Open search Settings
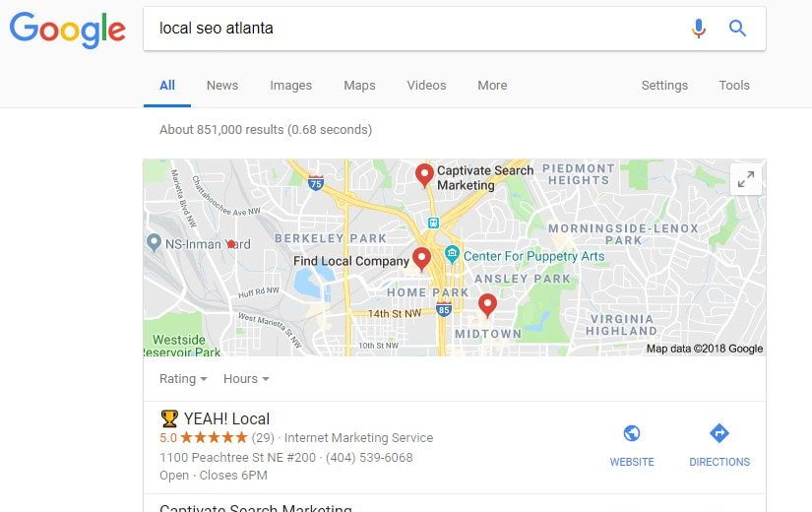 tap(664, 85)
